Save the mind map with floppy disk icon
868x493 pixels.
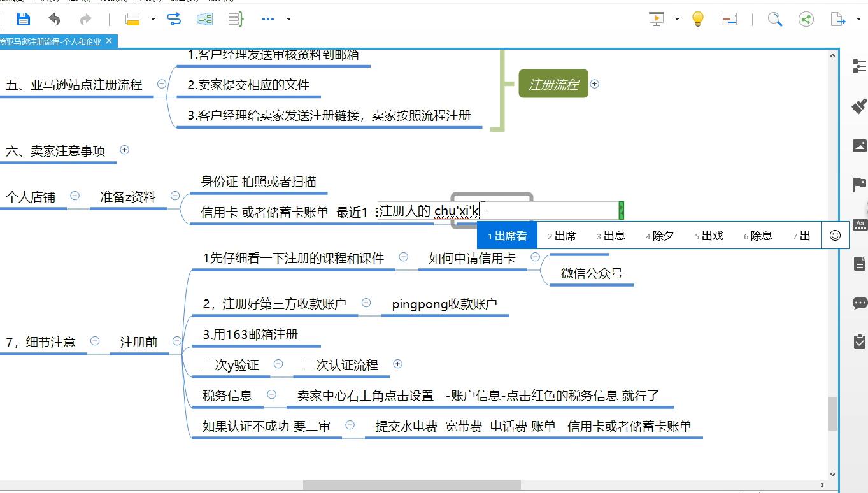[23, 19]
